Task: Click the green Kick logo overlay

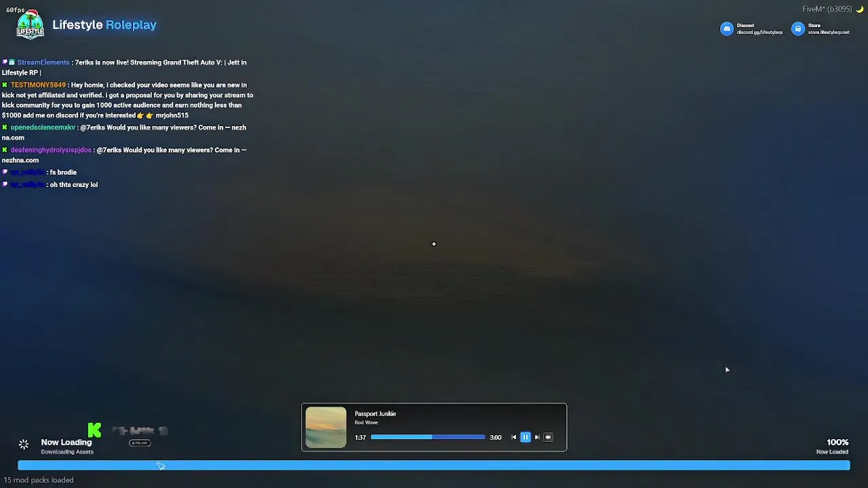Action: point(94,430)
